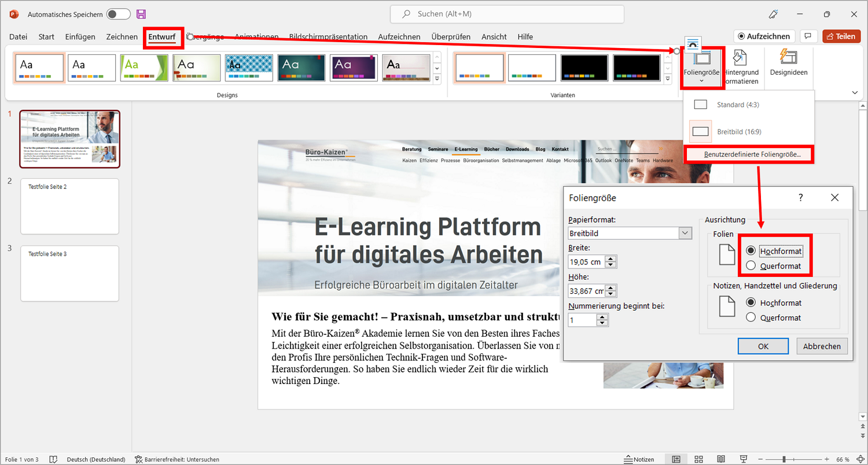Viewport: 868px width, 465px height.
Task: Click Hintergrund formatieren icon
Action: pos(740,58)
